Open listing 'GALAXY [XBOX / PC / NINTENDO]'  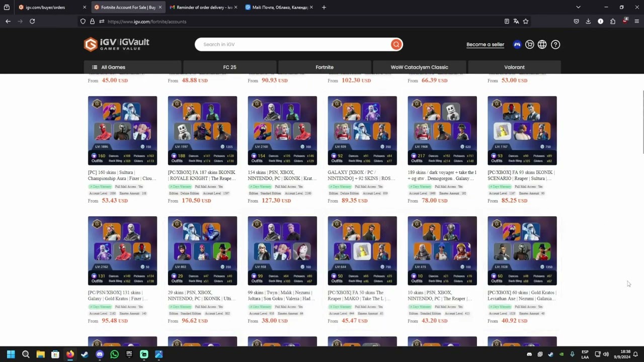362,175
